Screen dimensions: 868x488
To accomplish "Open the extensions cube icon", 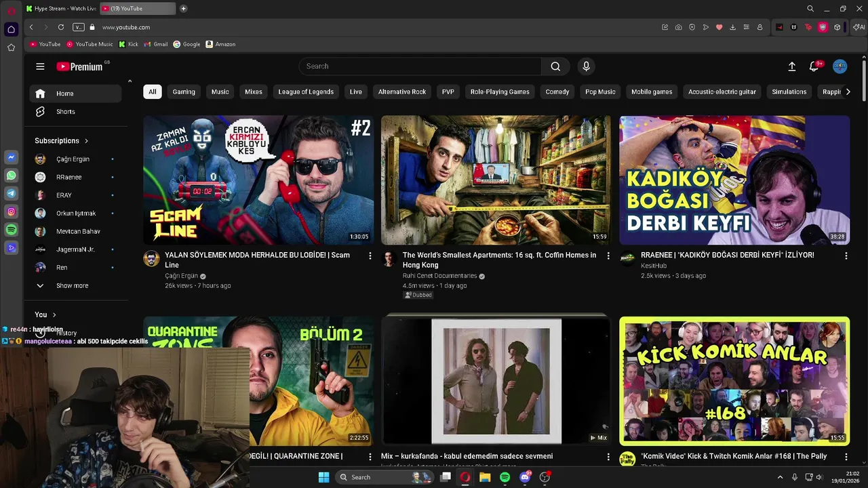I will 837,27.
